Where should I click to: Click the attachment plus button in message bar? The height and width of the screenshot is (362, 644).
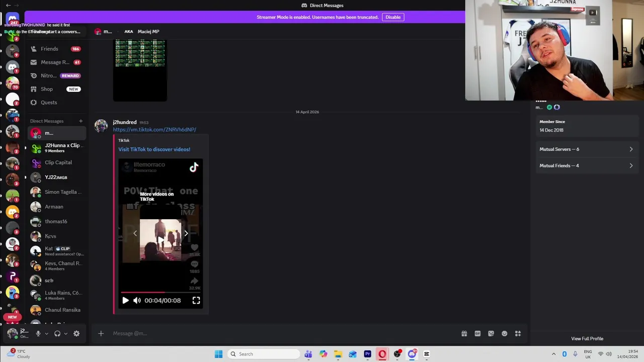click(101, 333)
